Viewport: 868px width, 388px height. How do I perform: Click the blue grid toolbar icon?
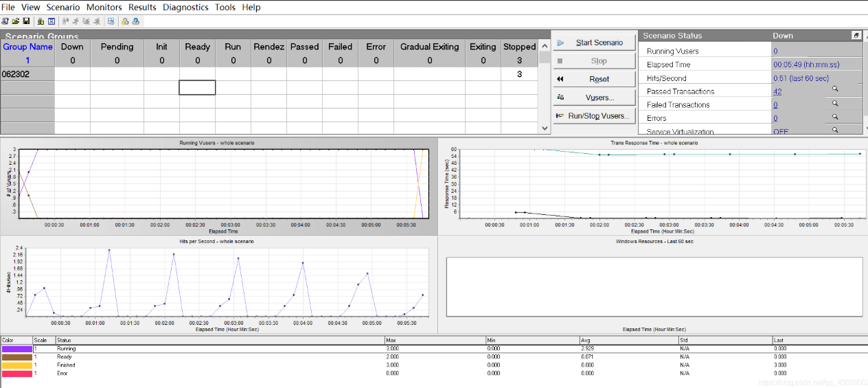[111, 21]
